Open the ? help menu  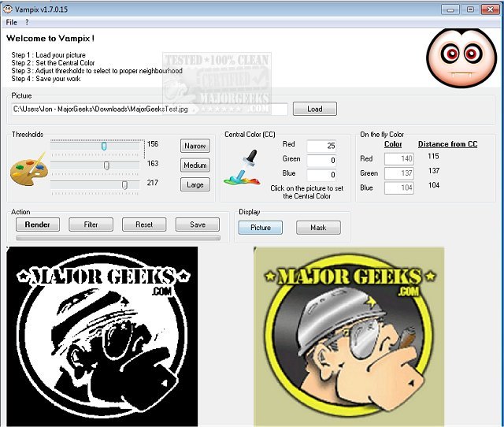27,22
